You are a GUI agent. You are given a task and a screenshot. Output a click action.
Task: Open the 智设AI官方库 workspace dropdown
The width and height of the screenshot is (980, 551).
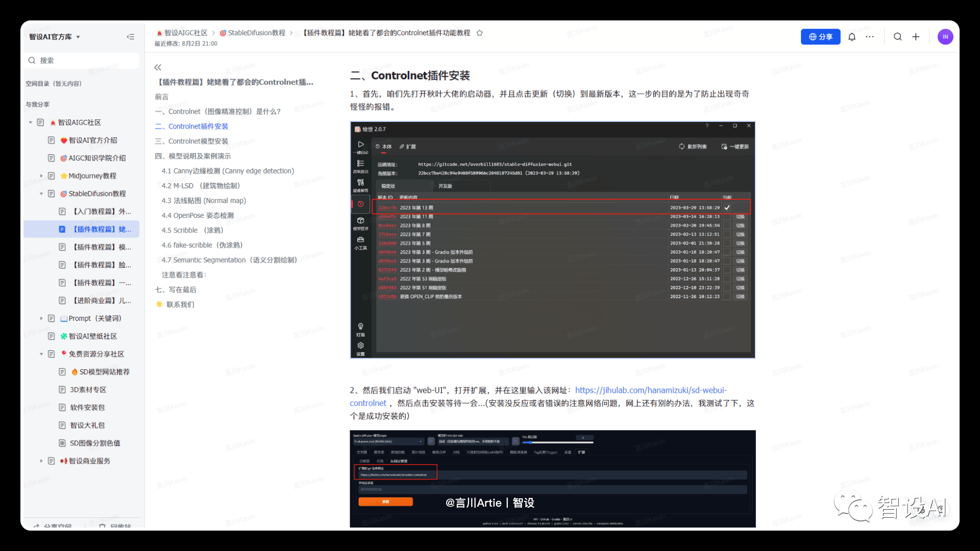[x=55, y=37]
